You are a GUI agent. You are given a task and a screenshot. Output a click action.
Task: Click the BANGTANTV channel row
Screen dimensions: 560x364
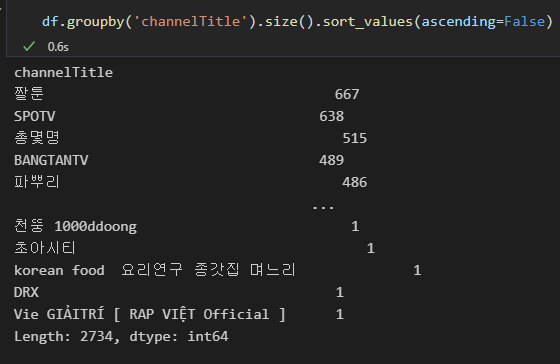179,160
